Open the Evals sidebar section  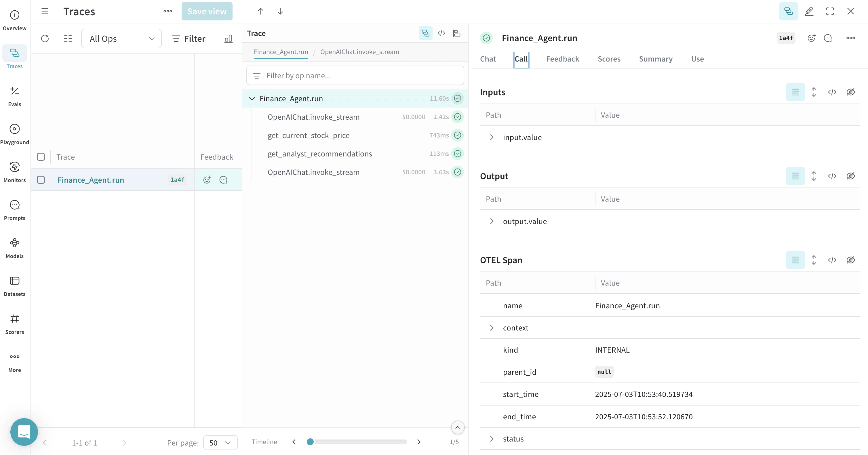tap(14, 97)
